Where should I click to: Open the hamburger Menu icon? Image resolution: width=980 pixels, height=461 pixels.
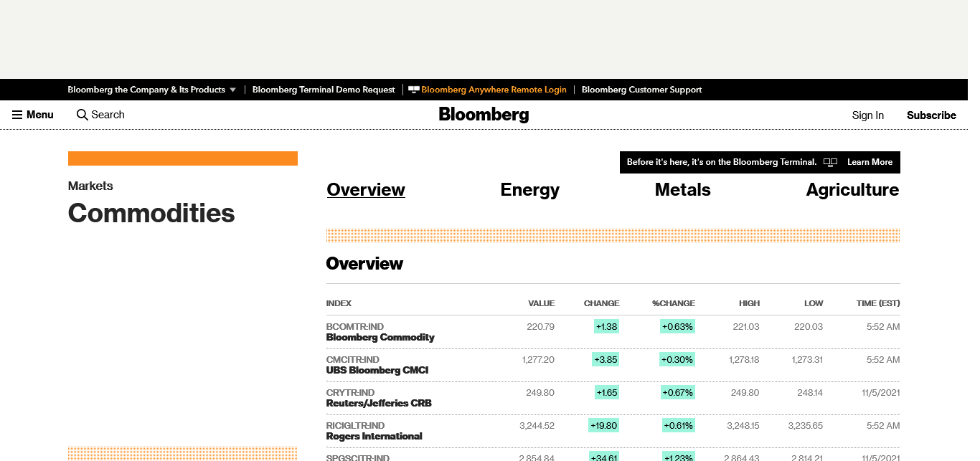coord(17,115)
